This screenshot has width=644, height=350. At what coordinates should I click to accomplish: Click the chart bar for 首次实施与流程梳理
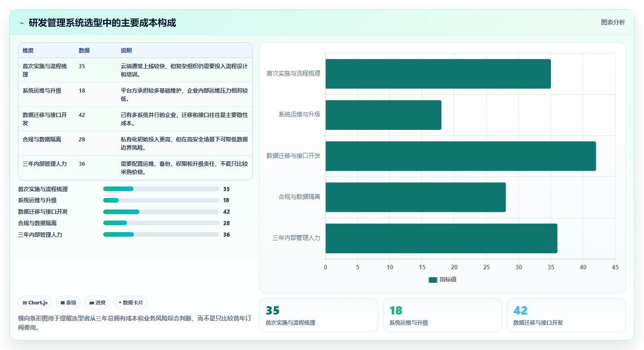(438, 74)
